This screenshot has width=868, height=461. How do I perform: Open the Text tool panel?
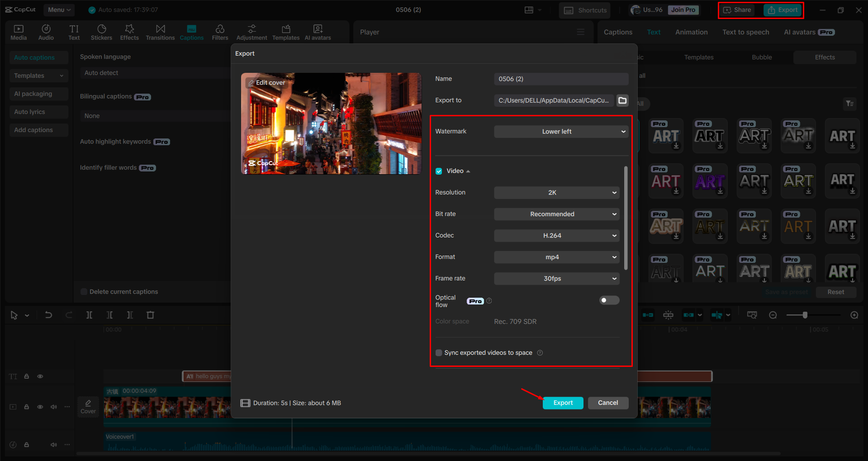pos(74,32)
